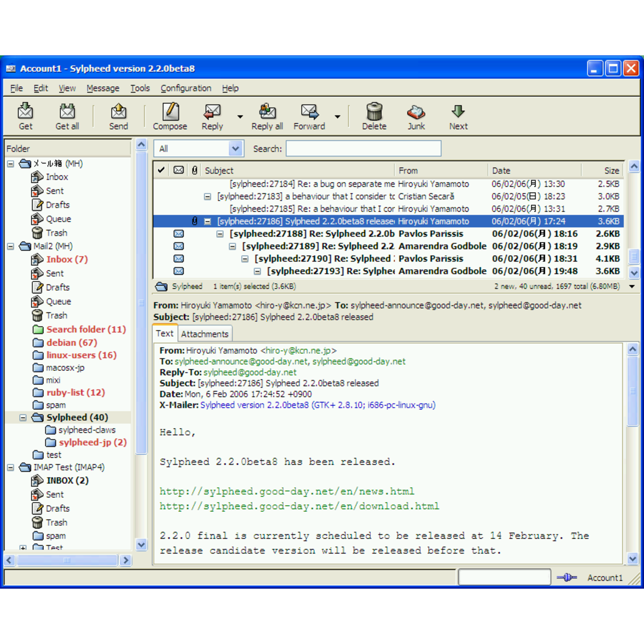Click the attachment clip column header
The height and width of the screenshot is (644, 644).
[195, 170]
